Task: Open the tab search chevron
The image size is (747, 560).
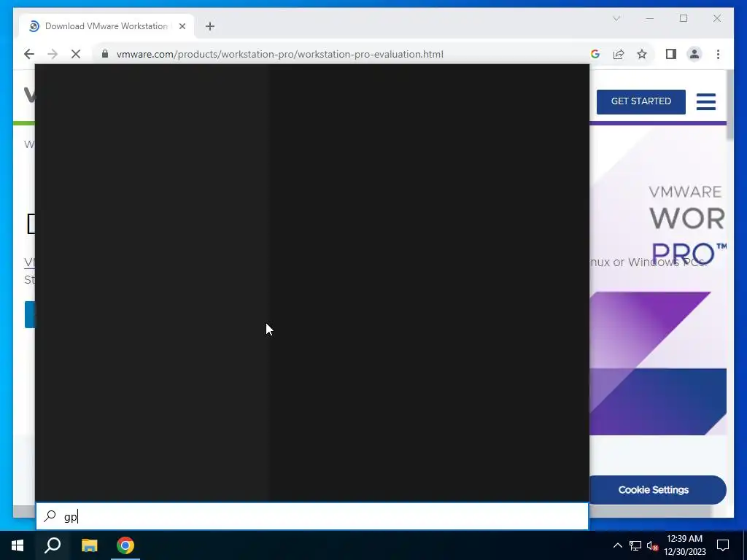Action: point(616,18)
